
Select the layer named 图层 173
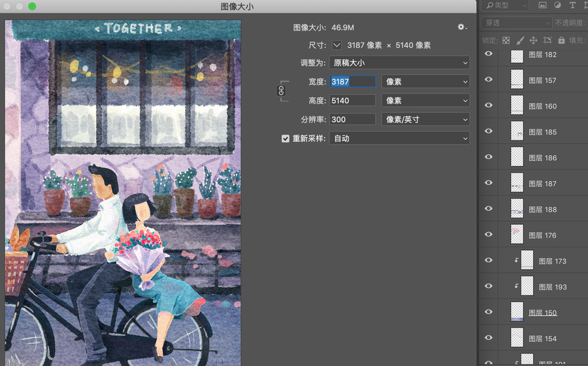click(x=552, y=261)
